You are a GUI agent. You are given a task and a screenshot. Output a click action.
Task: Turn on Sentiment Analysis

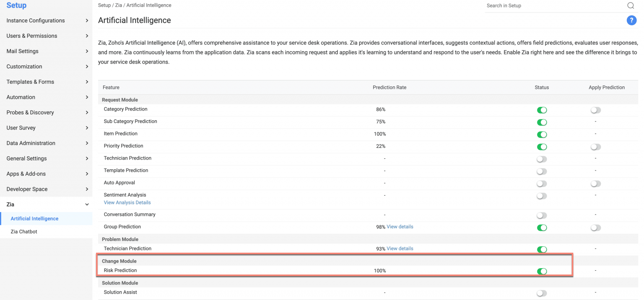541,196
